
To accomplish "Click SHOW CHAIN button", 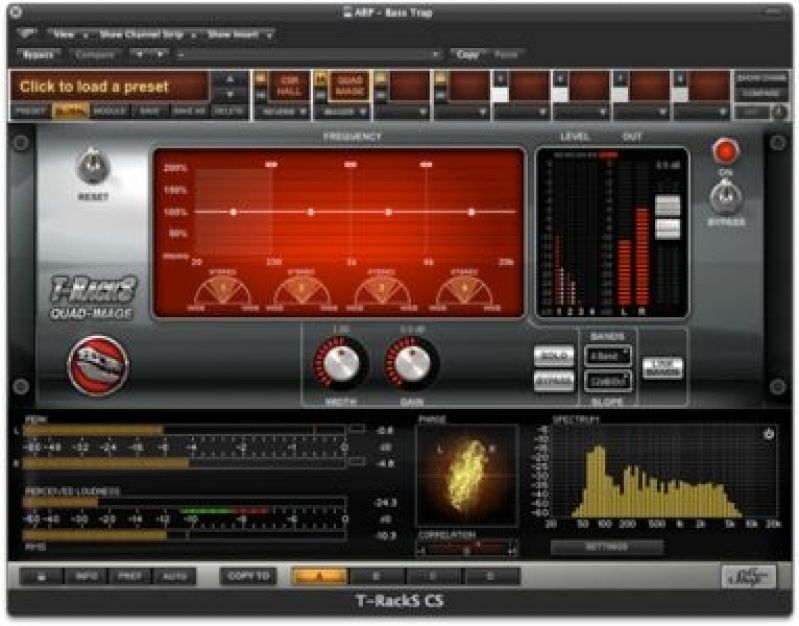I will (761, 79).
